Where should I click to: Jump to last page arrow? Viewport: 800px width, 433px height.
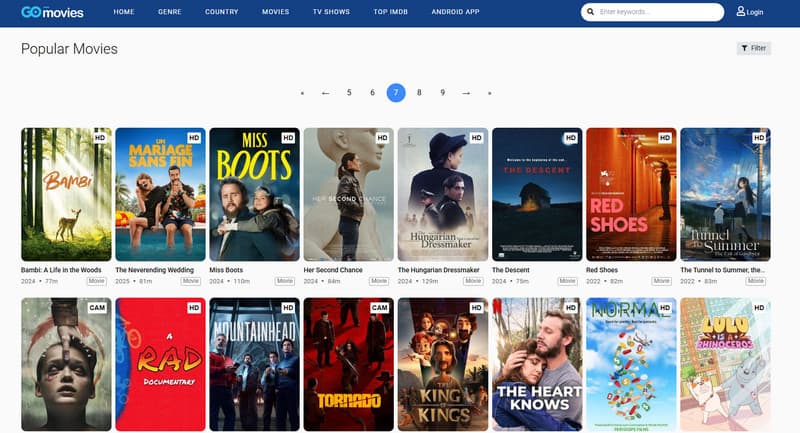click(489, 93)
